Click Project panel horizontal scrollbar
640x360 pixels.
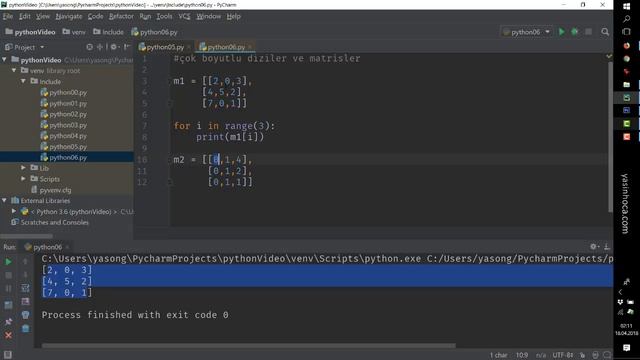point(27,236)
